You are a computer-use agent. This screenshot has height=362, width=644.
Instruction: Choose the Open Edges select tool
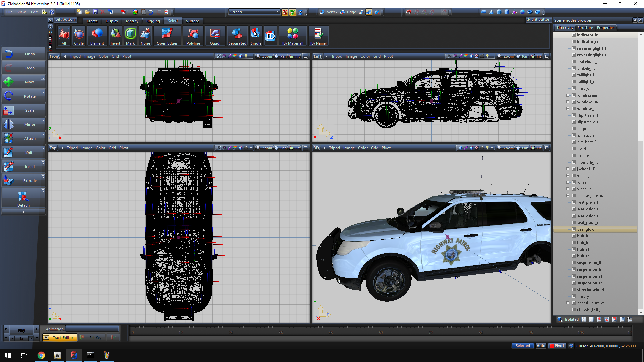click(x=167, y=36)
